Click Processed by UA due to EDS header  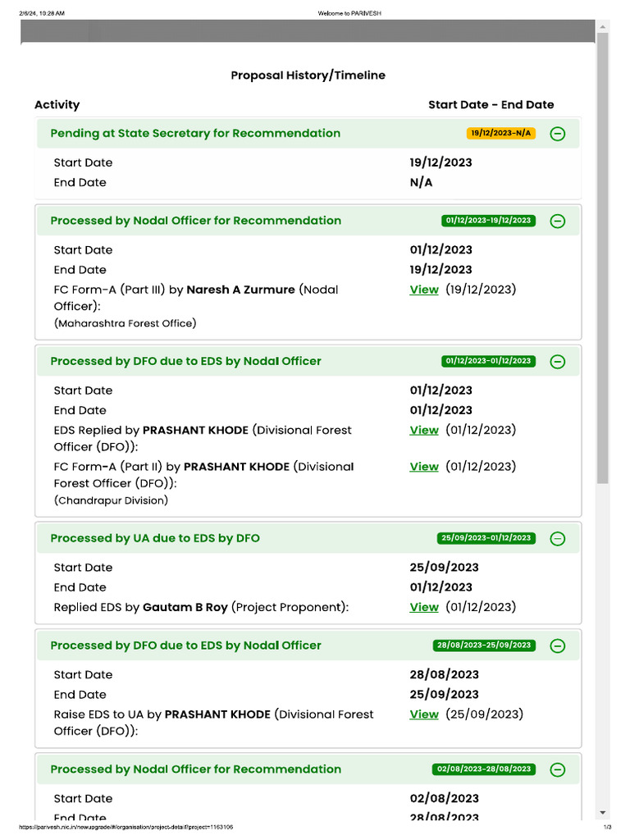[x=155, y=539]
